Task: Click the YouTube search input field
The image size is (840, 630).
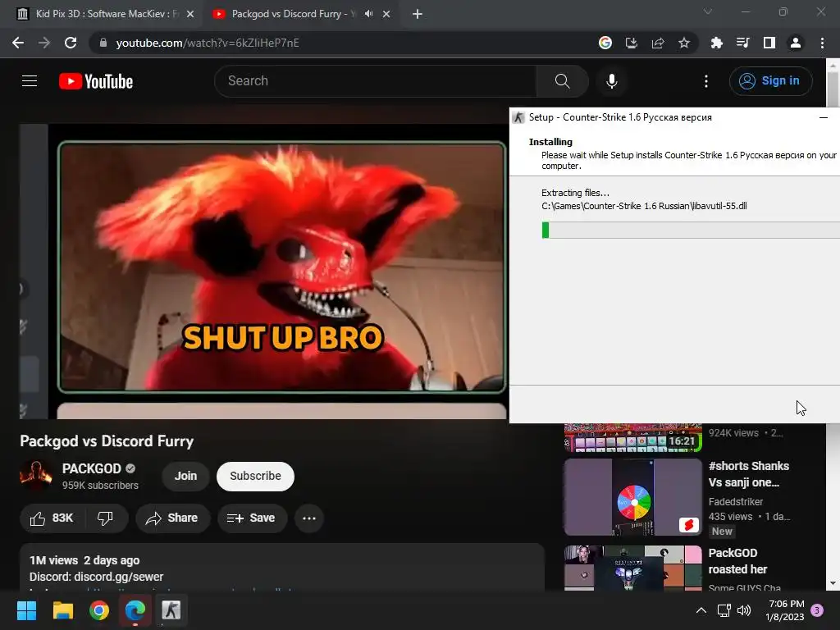Action: click(376, 81)
